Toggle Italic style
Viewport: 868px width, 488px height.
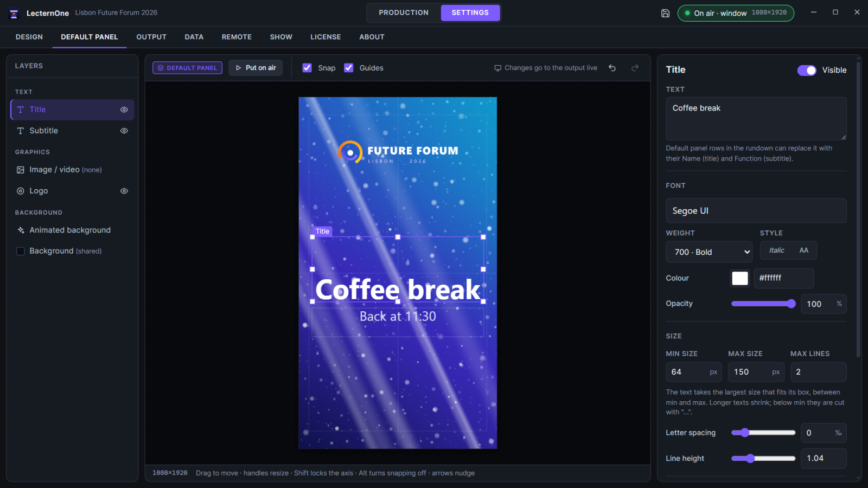coord(776,251)
